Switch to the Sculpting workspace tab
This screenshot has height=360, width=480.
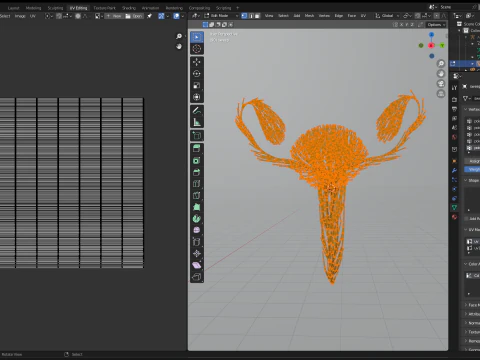point(55,8)
